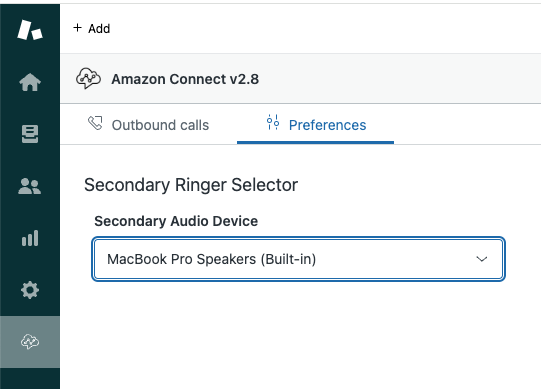Viewport: 541px width, 389px height.
Task: Click the plus icon next to Add
Action: tap(78, 28)
